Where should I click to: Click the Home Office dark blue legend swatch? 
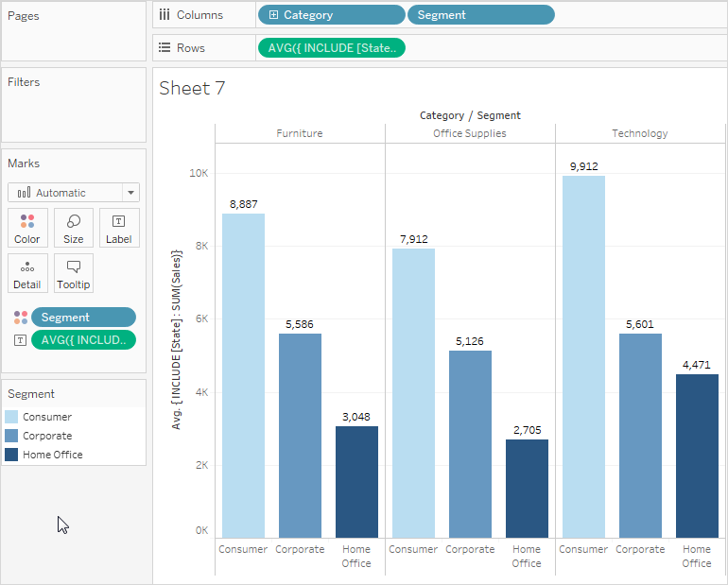point(11,455)
